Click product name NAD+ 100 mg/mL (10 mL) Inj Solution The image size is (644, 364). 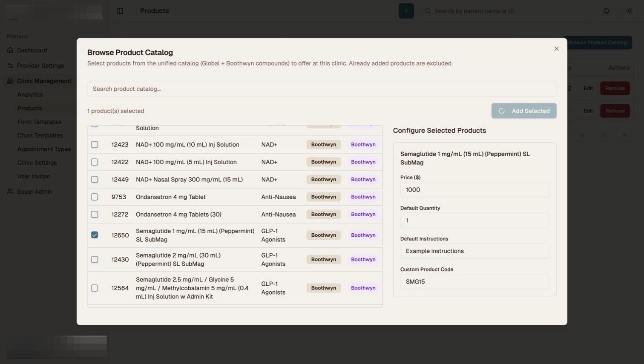coord(187,145)
